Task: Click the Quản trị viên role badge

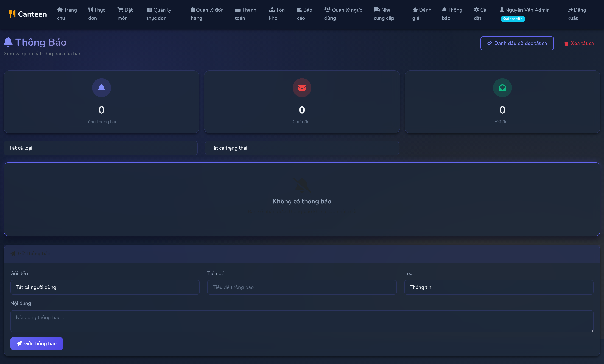Action: click(x=513, y=19)
